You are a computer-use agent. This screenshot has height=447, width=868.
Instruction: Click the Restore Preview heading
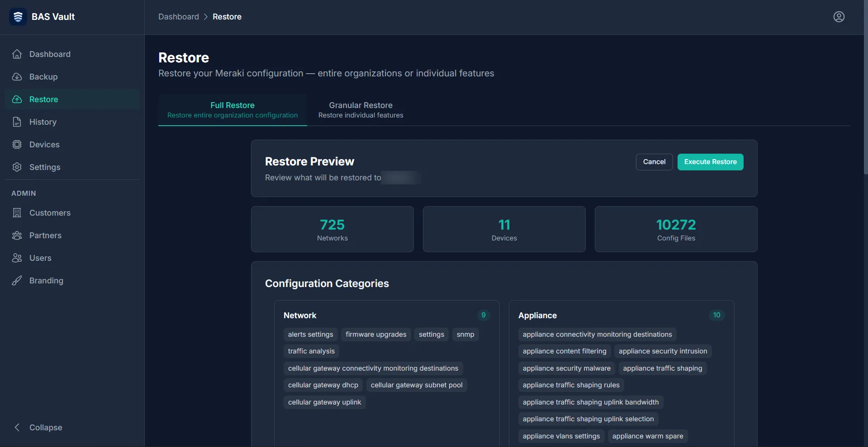pyautogui.click(x=309, y=161)
